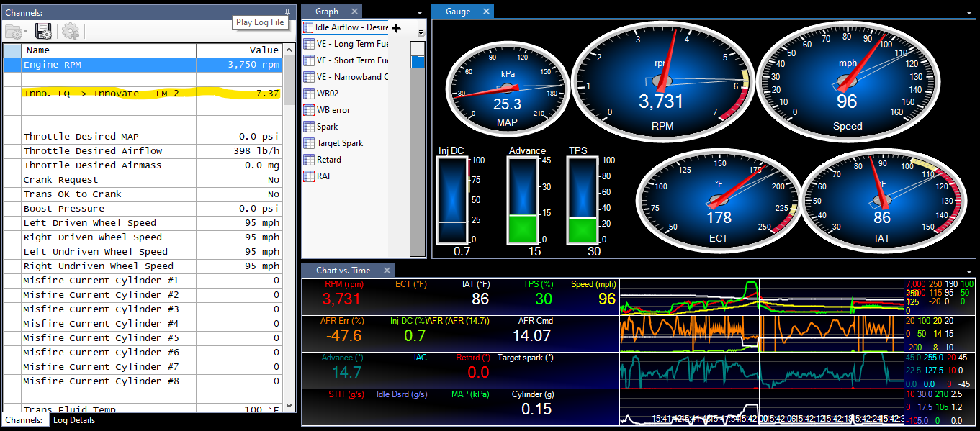Expand the graph list overflow arrow
The image size is (980, 431).
[x=421, y=32]
